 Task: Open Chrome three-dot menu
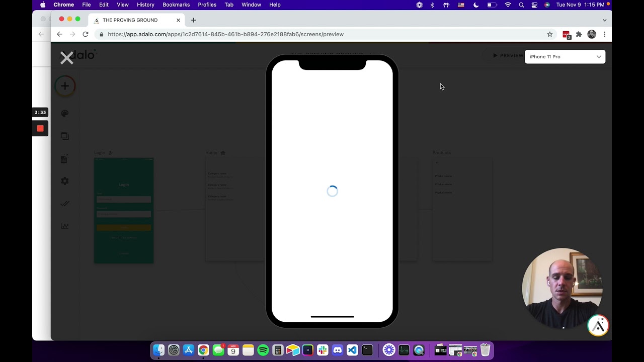click(604, 34)
